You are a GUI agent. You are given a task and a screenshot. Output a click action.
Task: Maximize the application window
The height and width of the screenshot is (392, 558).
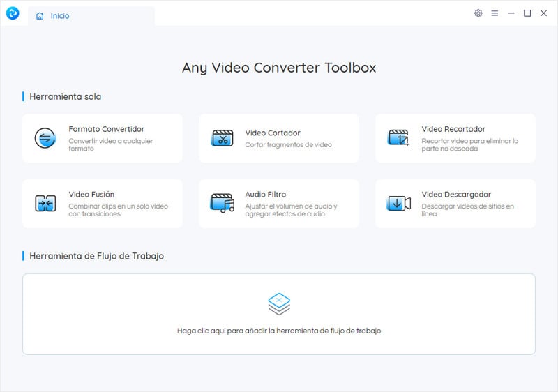(x=527, y=13)
